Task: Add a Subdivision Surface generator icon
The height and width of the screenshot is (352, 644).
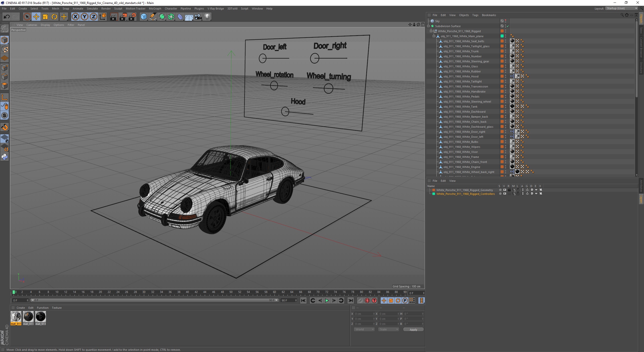Action: coord(162,17)
